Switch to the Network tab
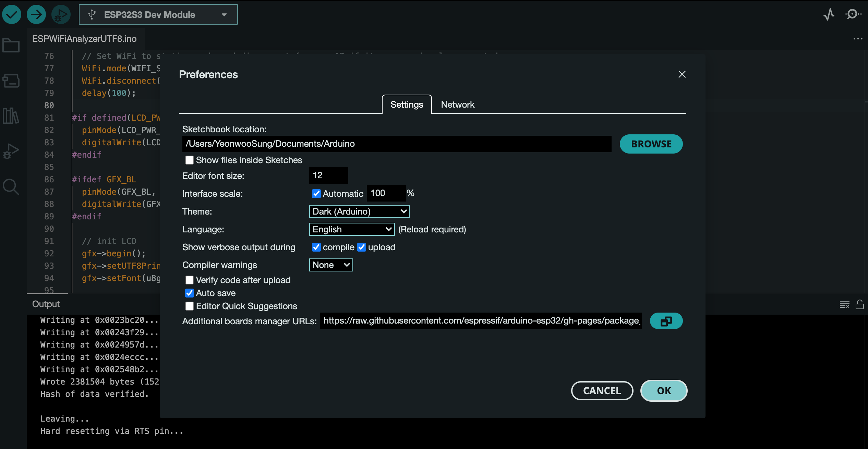This screenshot has height=449, width=868. (x=457, y=105)
